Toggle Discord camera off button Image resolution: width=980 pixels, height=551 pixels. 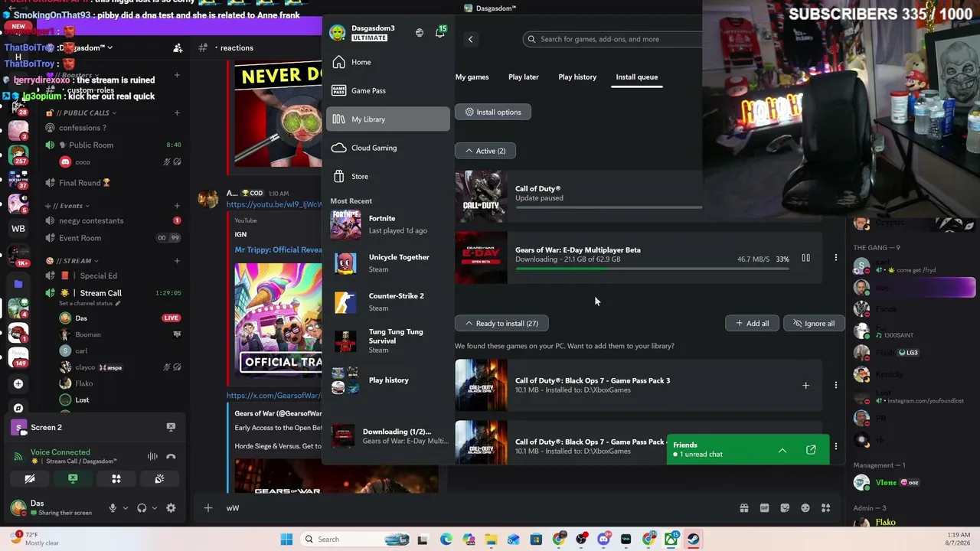pyautogui.click(x=30, y=479)
